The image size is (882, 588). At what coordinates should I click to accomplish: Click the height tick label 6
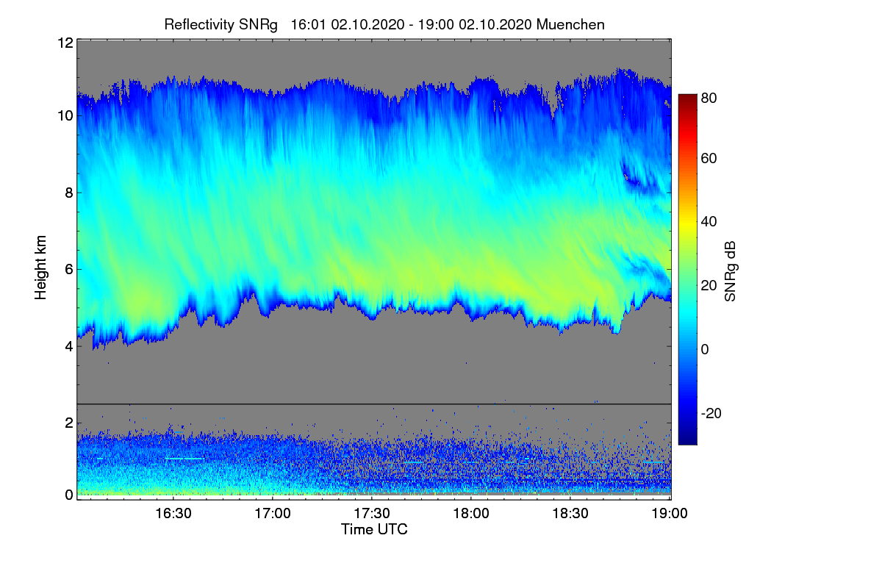pos(68,269)
